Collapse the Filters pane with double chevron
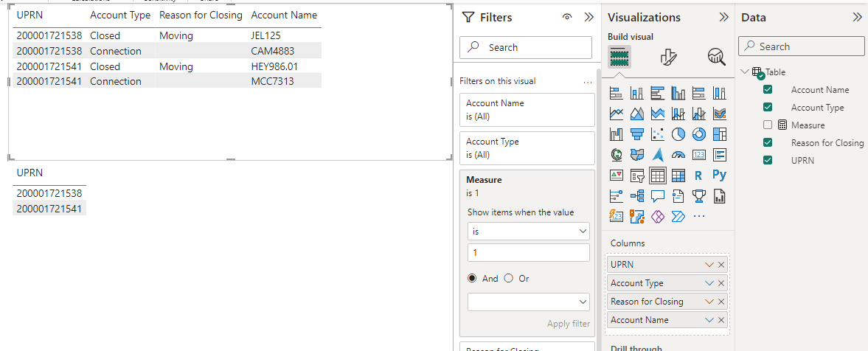This screenshot has height=351, width=868. coord(588,17)
